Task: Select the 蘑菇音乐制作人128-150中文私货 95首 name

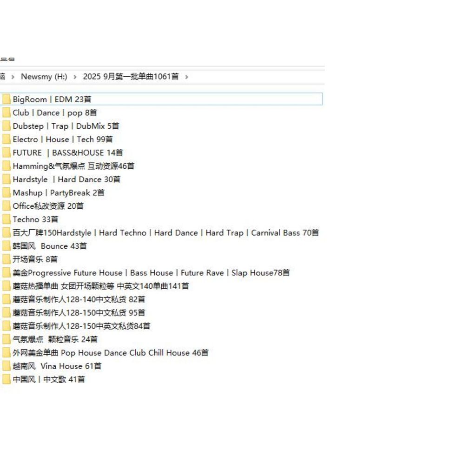Action: click(79, 313)
